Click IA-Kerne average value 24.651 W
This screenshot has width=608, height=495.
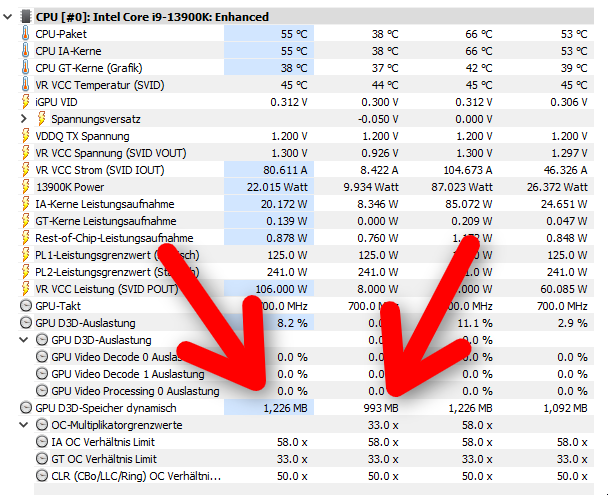564,204
